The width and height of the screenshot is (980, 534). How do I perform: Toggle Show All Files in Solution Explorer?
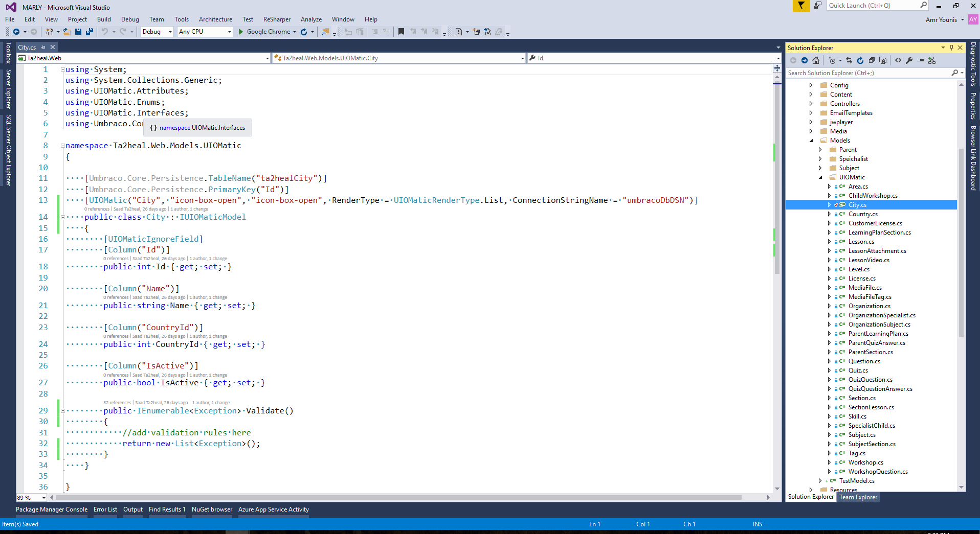883,60
